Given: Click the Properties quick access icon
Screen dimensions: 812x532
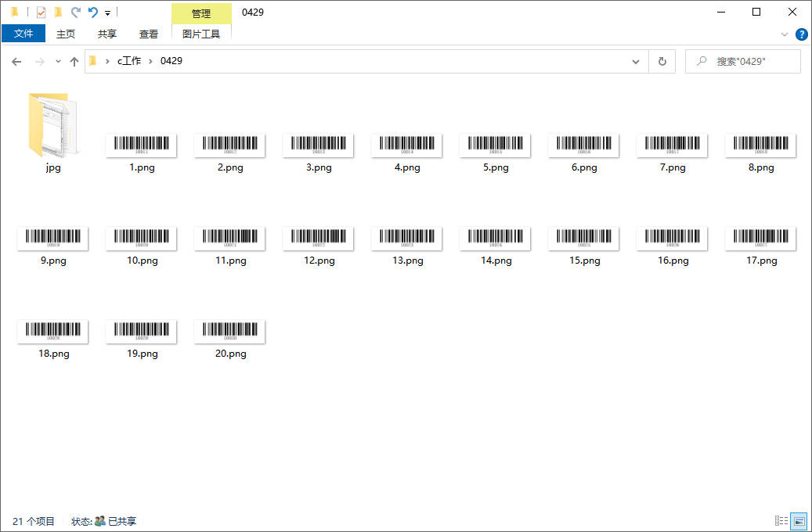Looking at the screenshot, I should (x=41, y=13).
